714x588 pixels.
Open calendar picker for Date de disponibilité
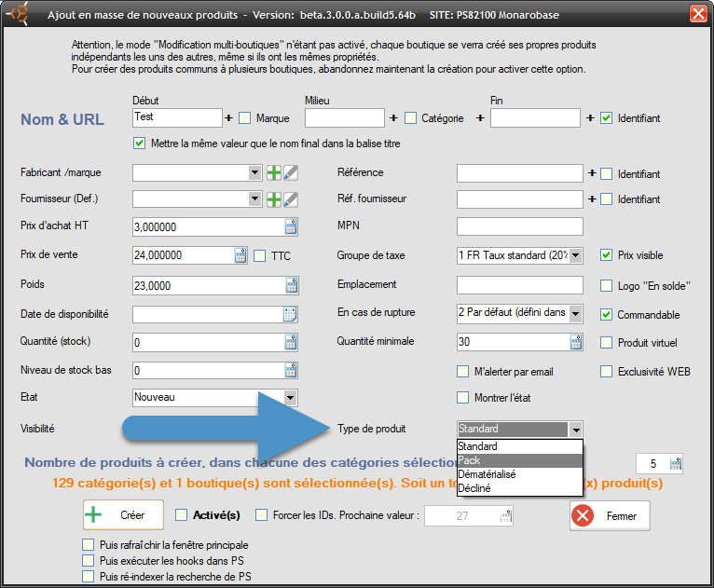pos(290,314)
